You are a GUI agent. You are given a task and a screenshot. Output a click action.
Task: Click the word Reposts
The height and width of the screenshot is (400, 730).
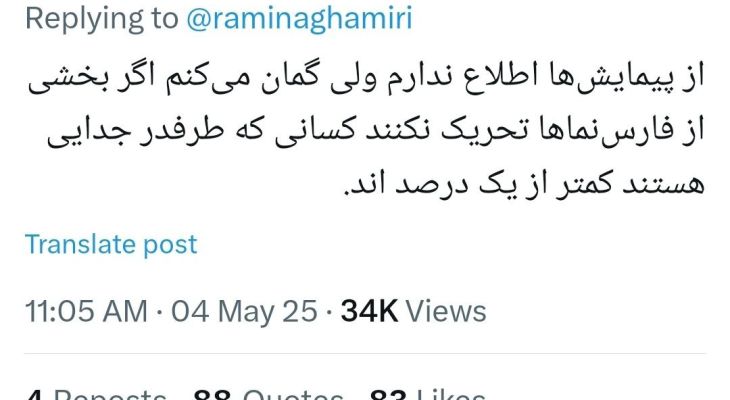(x=110, y=396)
